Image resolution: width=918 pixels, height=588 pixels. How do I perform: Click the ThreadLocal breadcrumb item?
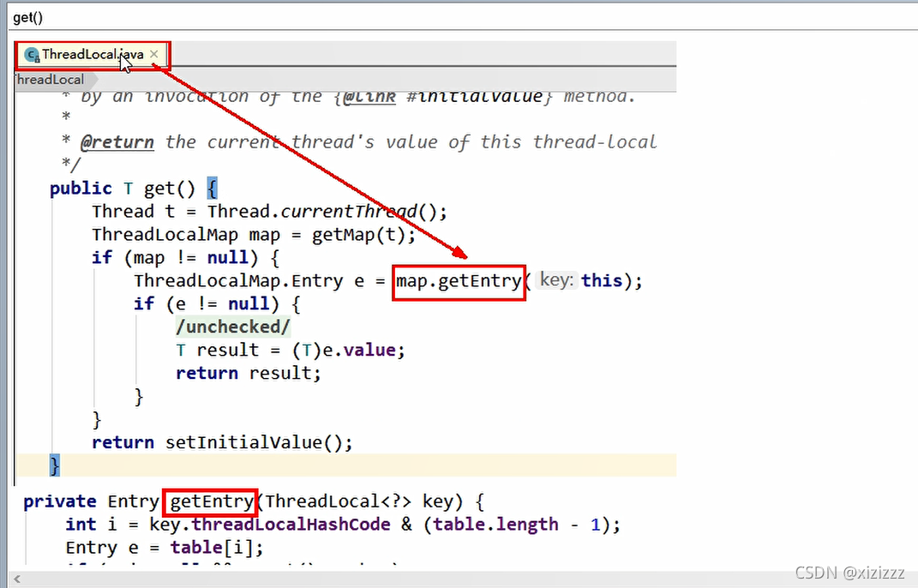(51, 80)
